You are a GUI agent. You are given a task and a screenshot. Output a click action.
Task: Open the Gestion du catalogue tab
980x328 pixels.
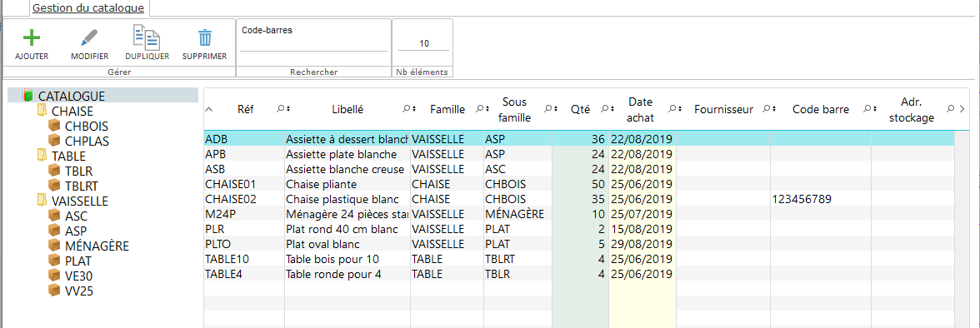click(x=88, y=8)
